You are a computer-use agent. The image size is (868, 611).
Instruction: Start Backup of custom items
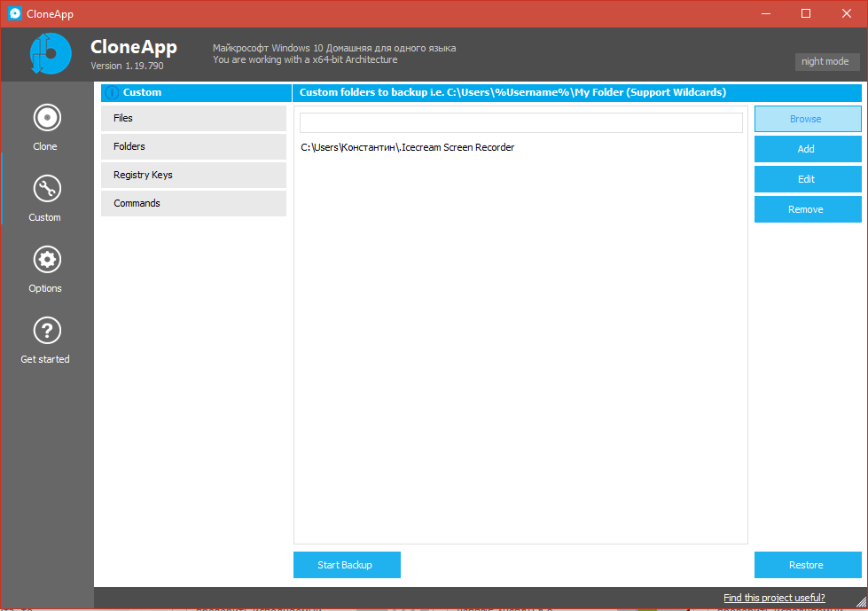[x=347, y=565]
